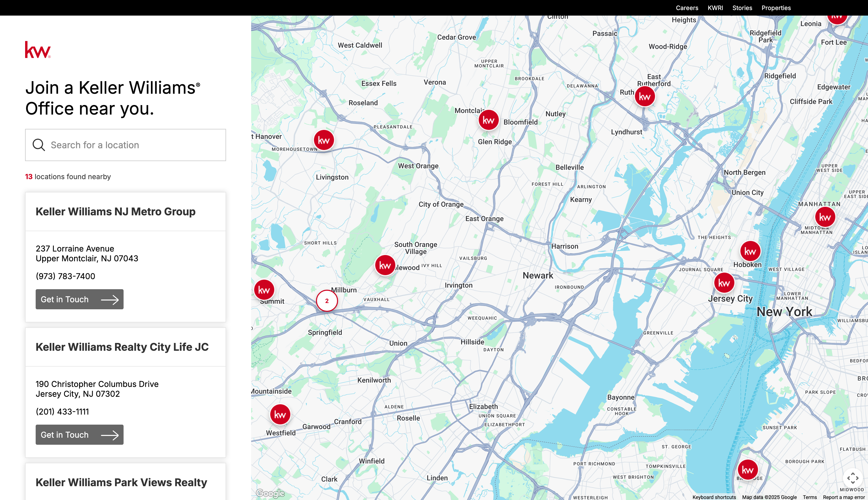The image size is (868, 500).
Task: Open the KW marker above Hoboken
Action: (x=750, y=251)
